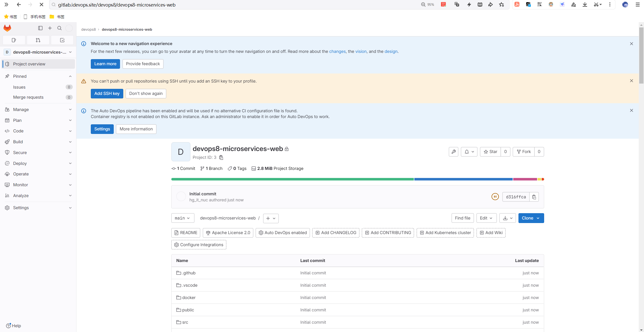
Task: Open the .github folder
Action: (186, 273)
